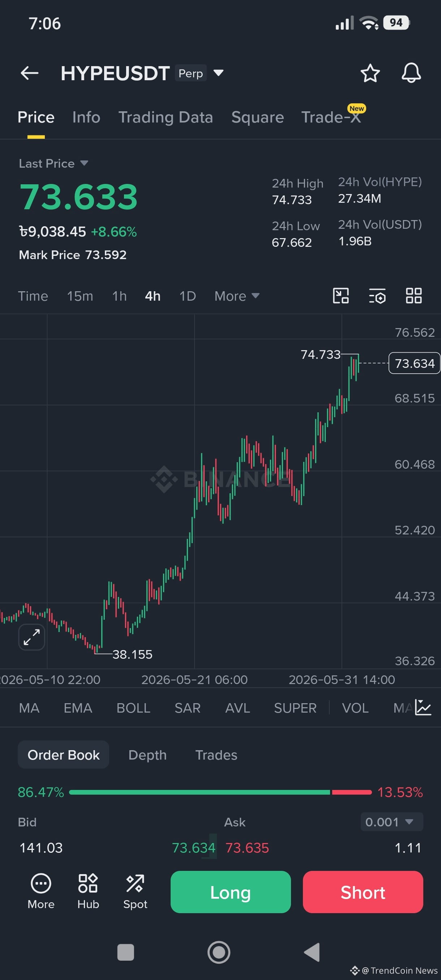Screen dimensions: 441x980
Task: Switch to the Trading Data tab
Action: (x=166, y=117)
